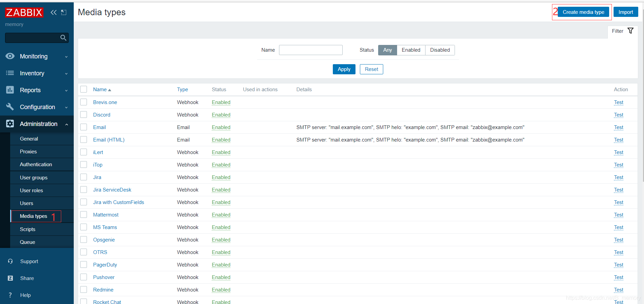The image size is (644, 304).
Task: Click the Administration gear icon
Action: (x=10, y=124)
